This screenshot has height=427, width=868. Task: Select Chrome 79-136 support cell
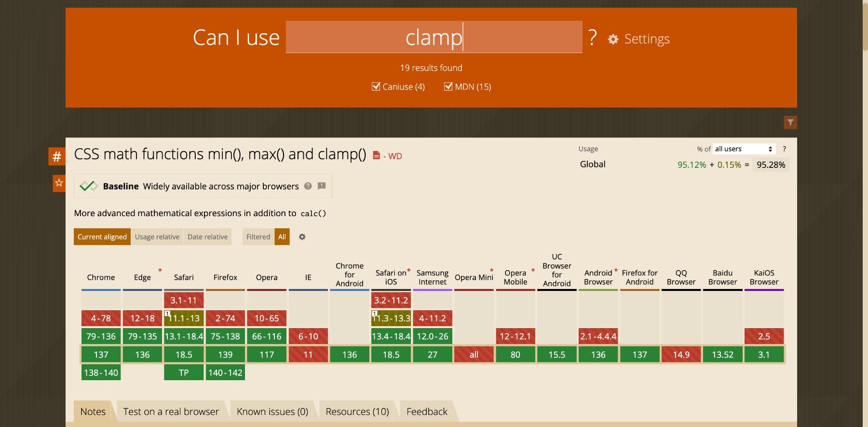(x=101, y=336)
